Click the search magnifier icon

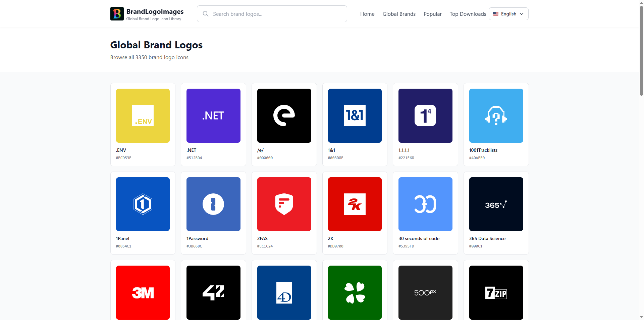tap(205, 14)
